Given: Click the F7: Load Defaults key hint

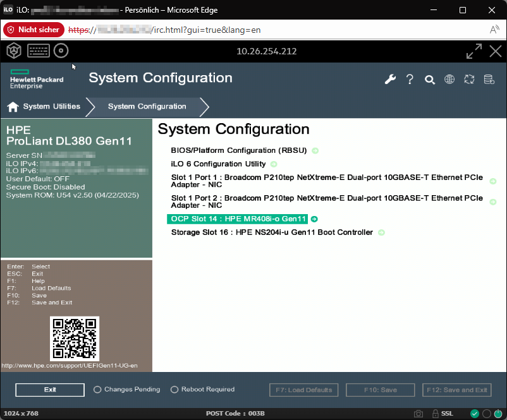Looking at the screenshot, I should point(39,288).
